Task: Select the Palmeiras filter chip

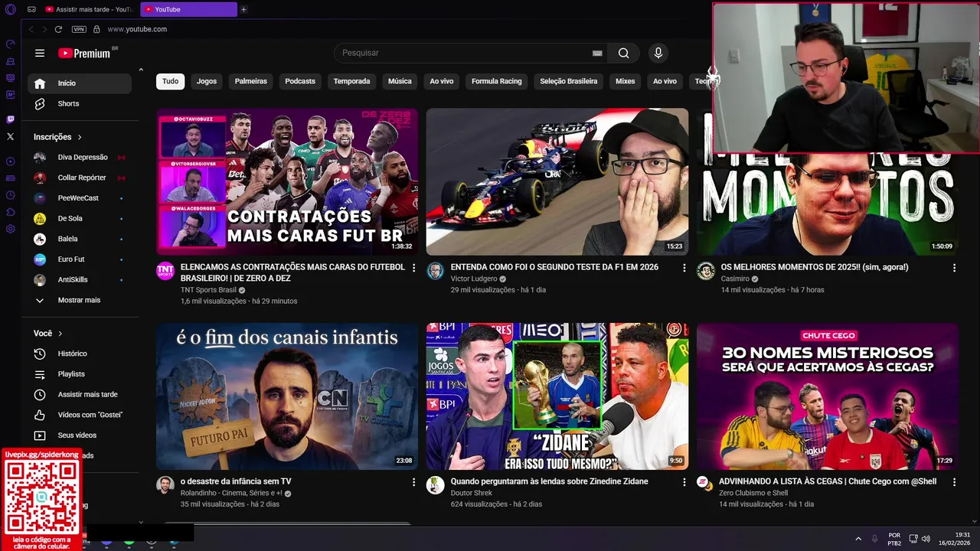Action: (251, 81)
